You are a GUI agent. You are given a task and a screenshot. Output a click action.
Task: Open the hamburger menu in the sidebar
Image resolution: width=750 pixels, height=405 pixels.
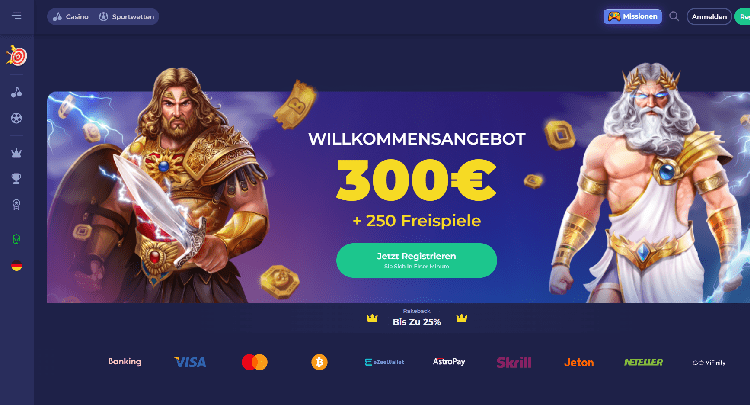tap(17, 16)
